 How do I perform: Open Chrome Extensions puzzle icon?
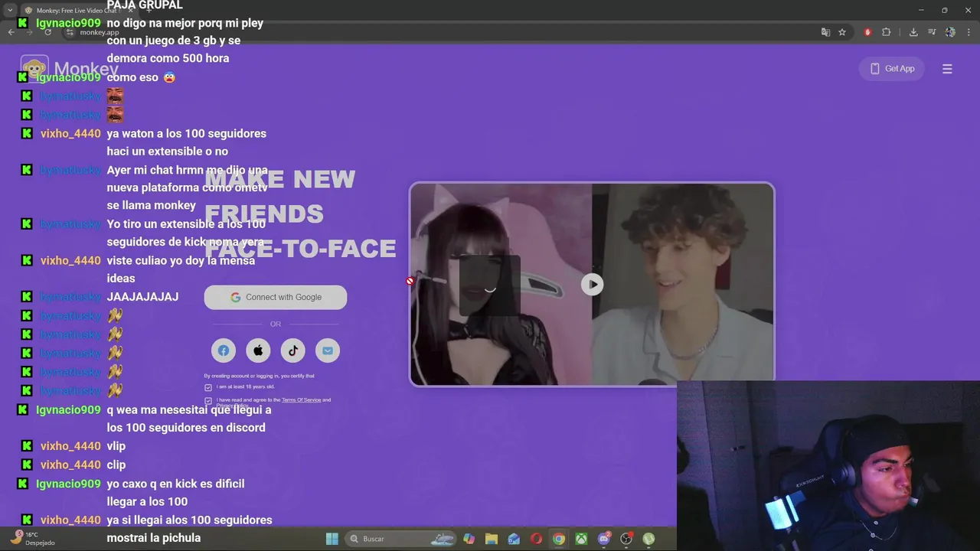coord(887,32)
